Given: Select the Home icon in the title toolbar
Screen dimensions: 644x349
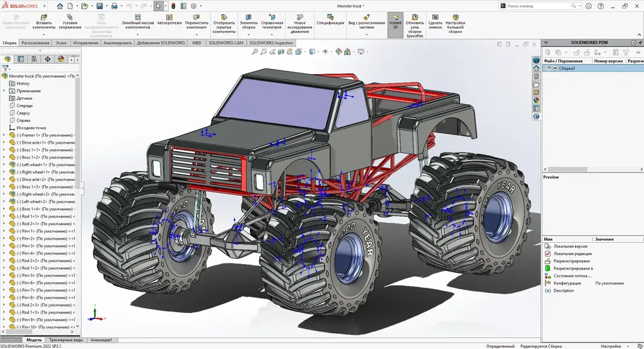Looking at the screenshot, I should [x=60, y=6].
